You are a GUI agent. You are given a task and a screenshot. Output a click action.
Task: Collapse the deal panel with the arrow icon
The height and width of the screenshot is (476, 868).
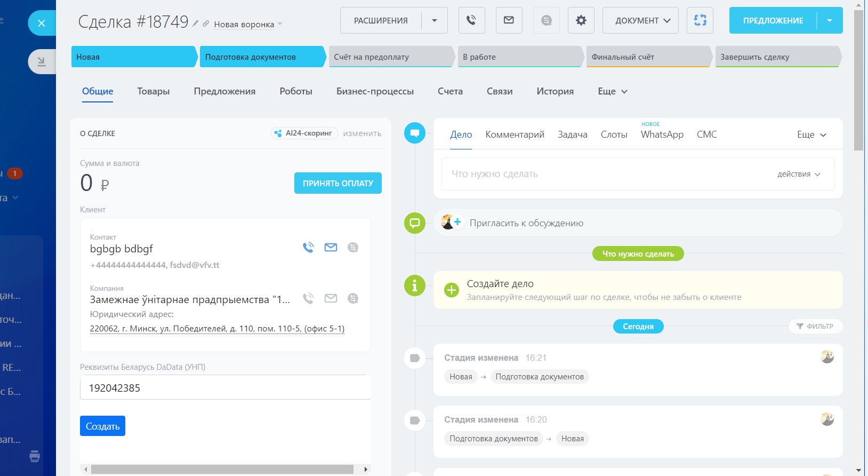[42, 61]
